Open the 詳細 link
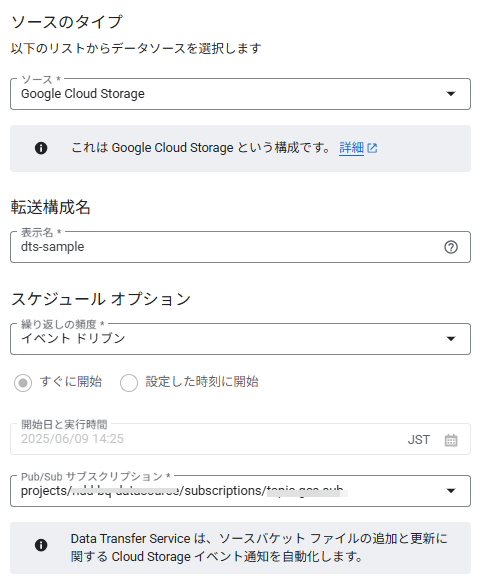 click(x=351, y=148)
